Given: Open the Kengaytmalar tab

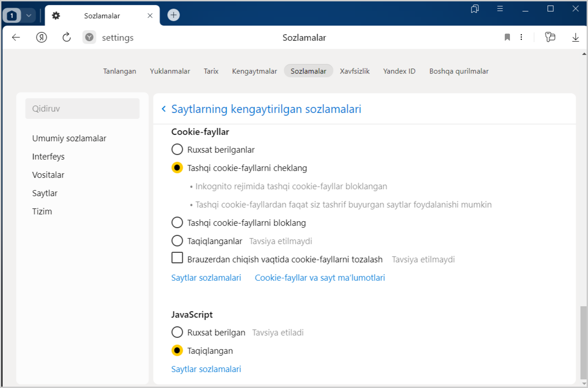Looking at the screenshot, I should 254,71.
